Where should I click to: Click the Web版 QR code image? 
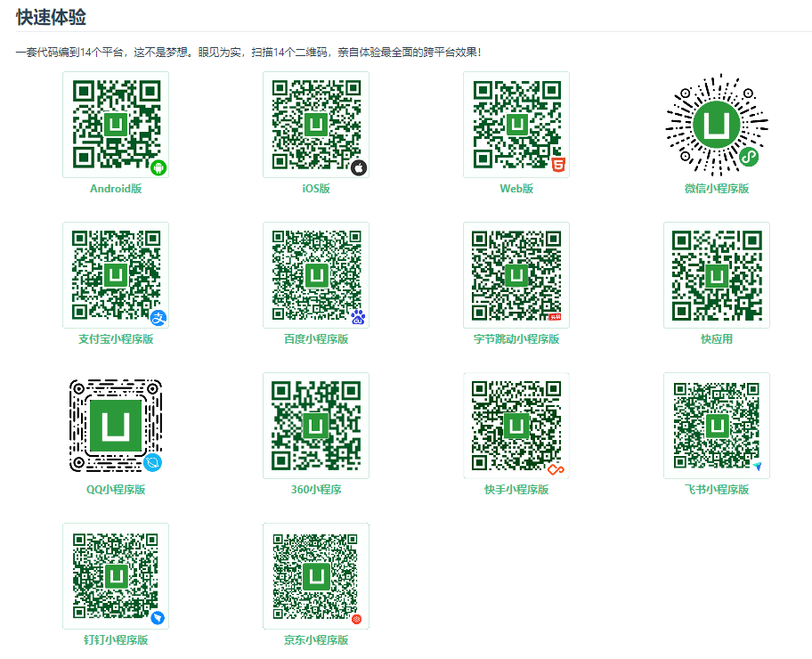516,125
